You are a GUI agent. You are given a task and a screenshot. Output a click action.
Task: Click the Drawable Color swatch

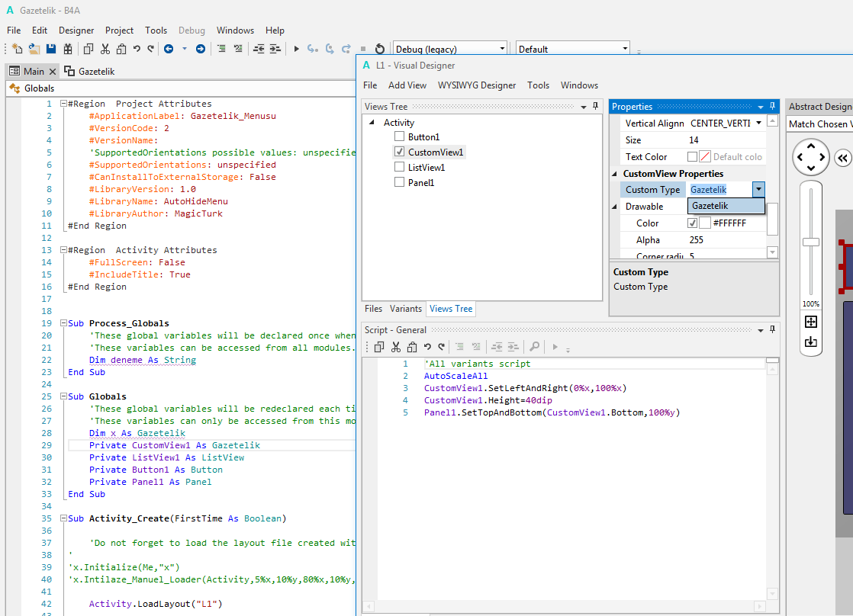(705, 223)
